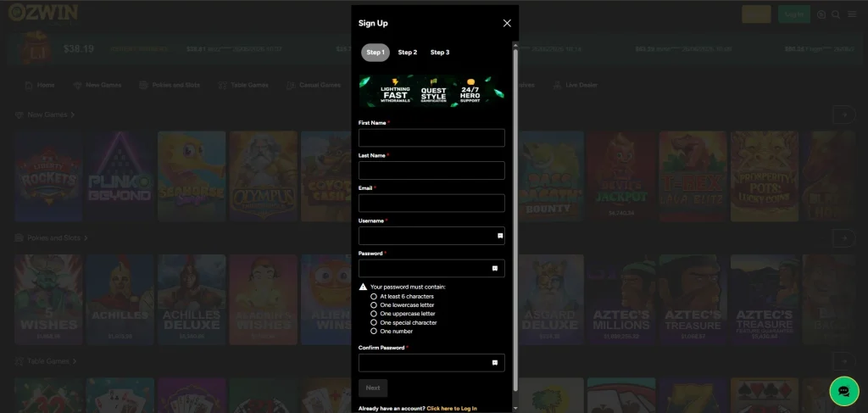Open the Aladdin's Wishes game thumbnail
The image size is (868, 413).
(x=264, y=299)
